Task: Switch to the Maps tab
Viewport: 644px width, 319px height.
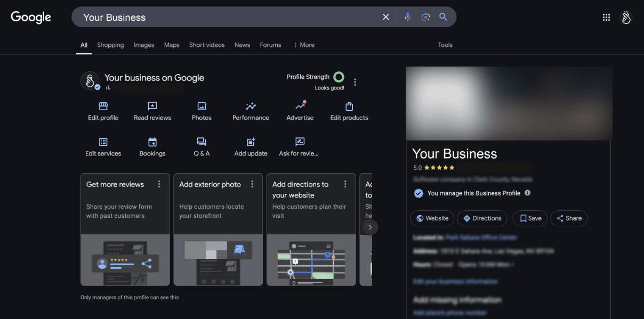Action: point(172,45)
